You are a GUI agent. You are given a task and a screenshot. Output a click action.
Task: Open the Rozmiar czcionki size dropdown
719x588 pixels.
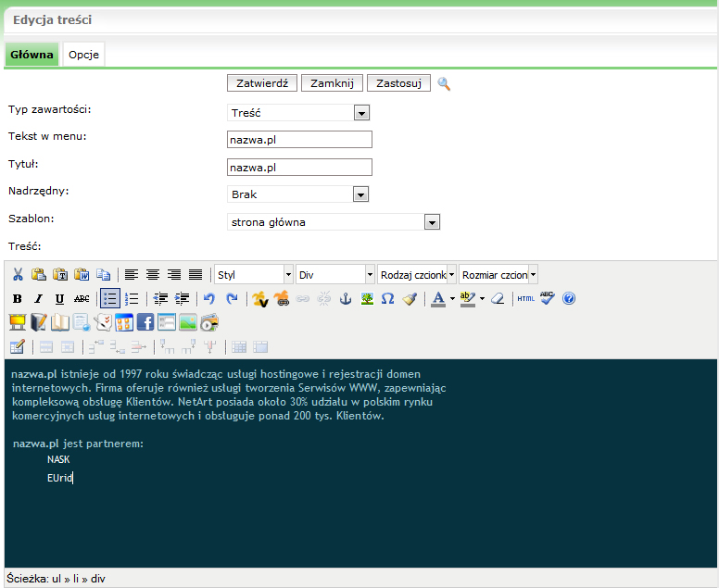498,274
